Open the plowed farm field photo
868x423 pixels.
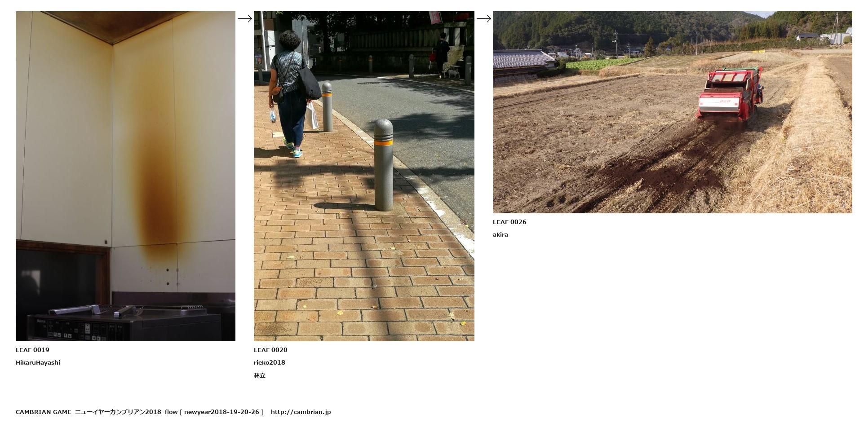(672, 112)
